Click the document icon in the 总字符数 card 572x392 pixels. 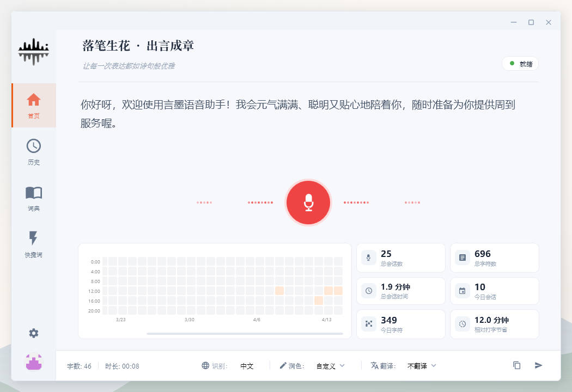462,258
